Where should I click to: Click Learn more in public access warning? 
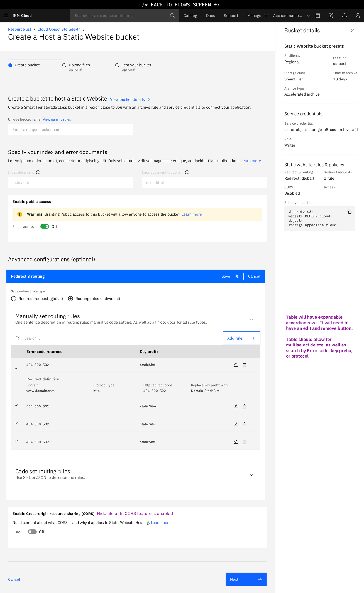coord(192,214)
